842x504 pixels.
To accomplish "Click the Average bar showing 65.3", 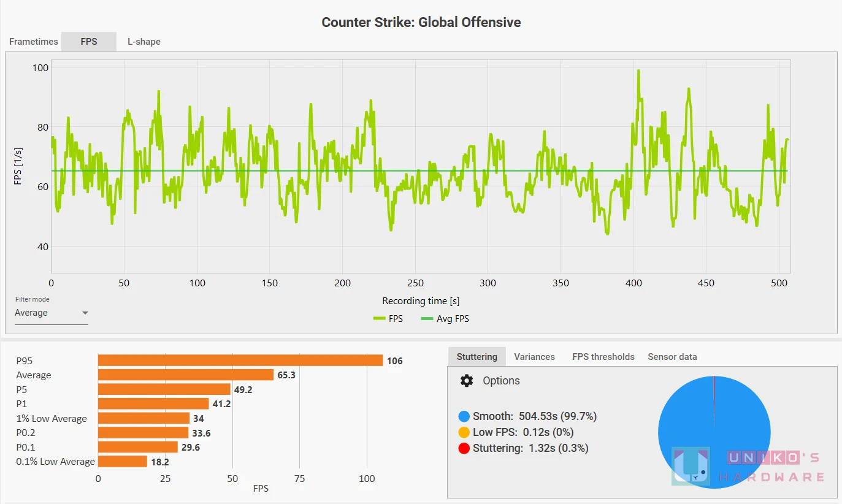I will (x=186, y=375).
